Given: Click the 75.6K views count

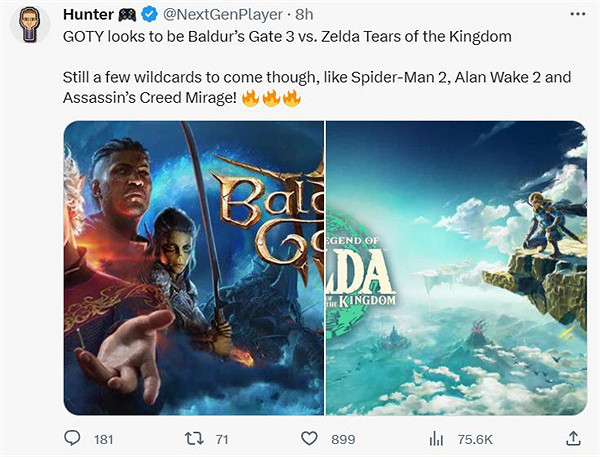Looking at the screenshot, I should (x=475, y=438).
